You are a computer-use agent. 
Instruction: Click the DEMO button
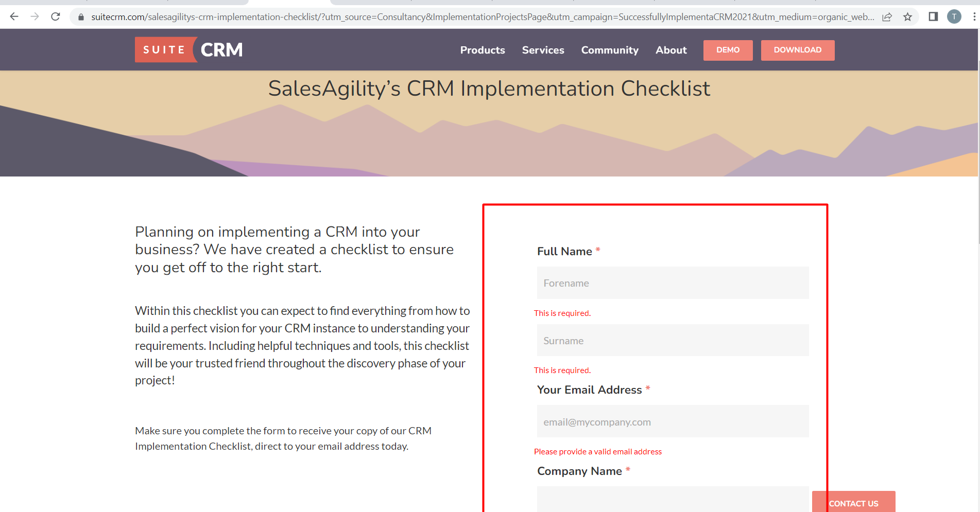click(x=728, y=50)
